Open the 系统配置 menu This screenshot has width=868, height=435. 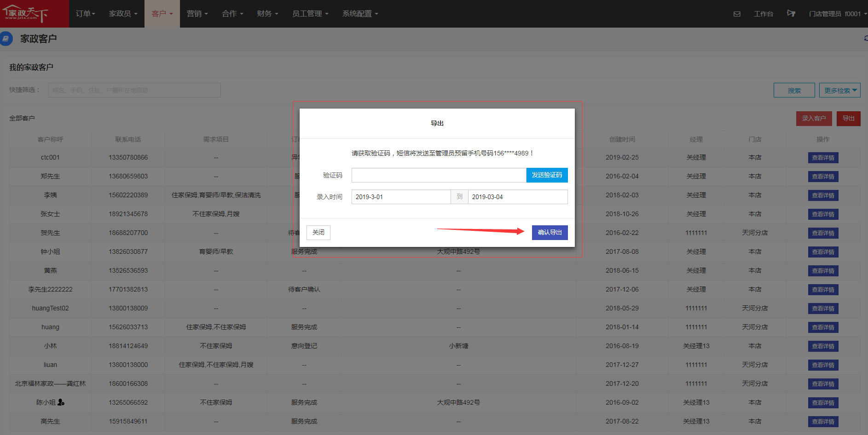click(x=360, y=14)
